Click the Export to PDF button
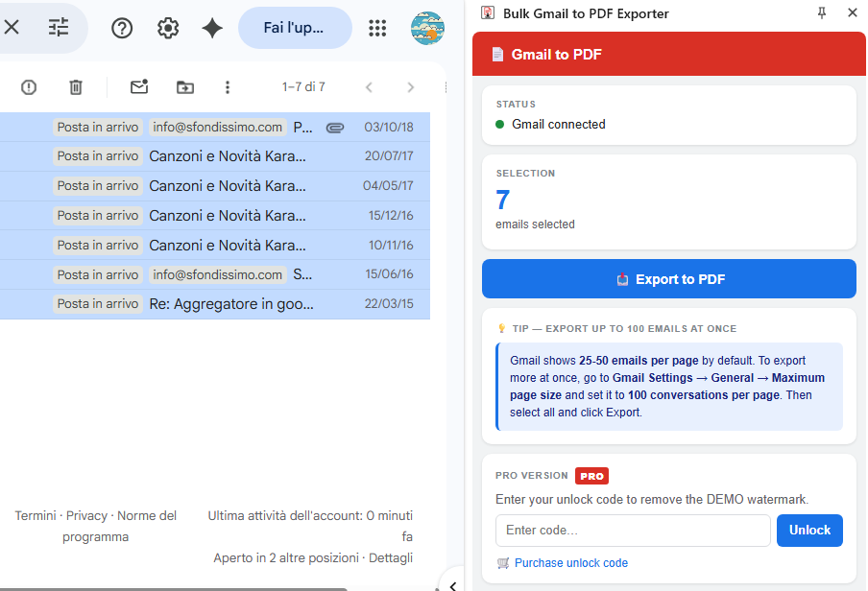The image size is (868, 591). (668, 279)
